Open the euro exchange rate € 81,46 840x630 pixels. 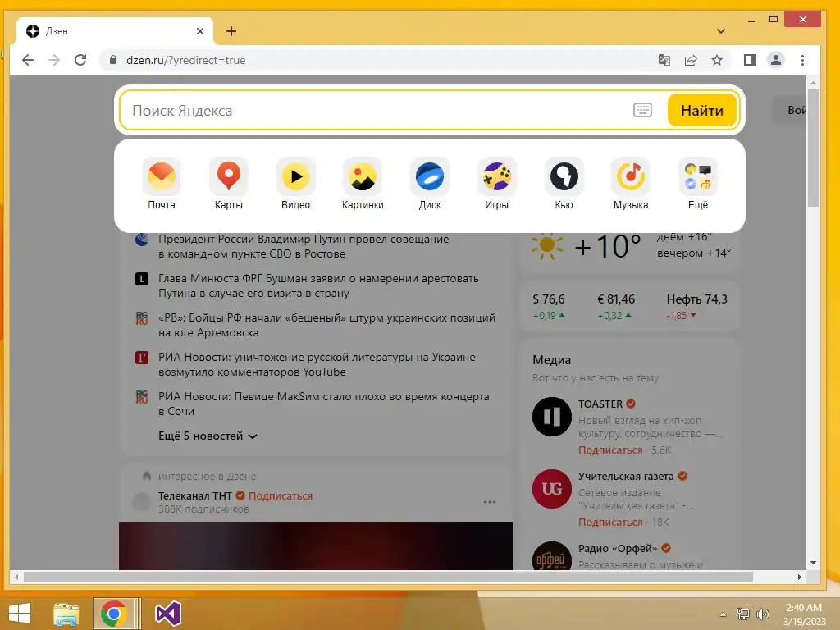pyautogui.click(x=615, y=307)
